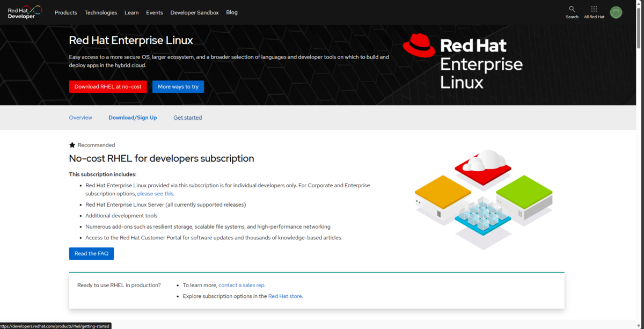Open the Get started tab
The image size is (644, 329).
pyautogui.click(x=187, y=118)
